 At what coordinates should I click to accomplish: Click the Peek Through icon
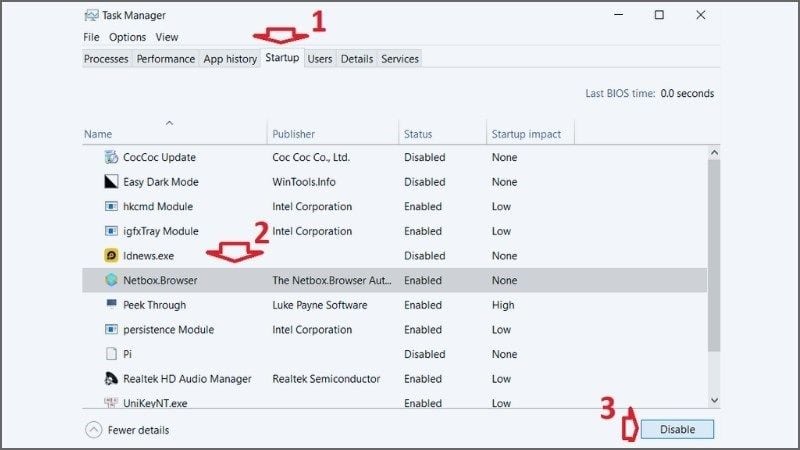click(x=111, y=305)
